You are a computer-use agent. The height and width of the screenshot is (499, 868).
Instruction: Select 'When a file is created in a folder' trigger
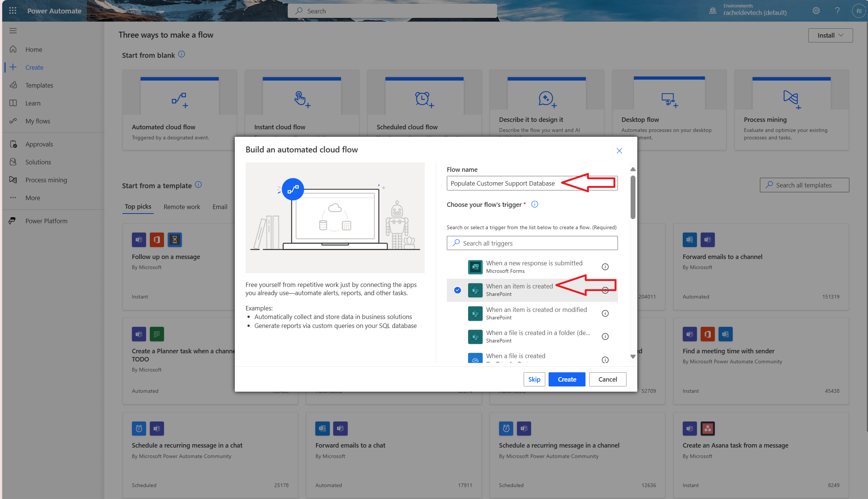coord(532,337)
